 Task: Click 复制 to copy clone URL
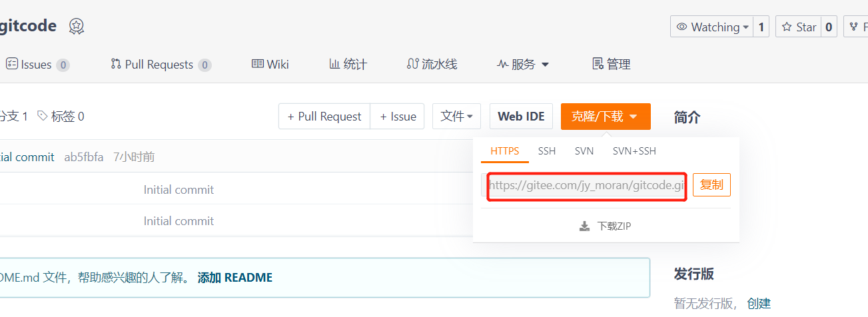pos(711,184)
